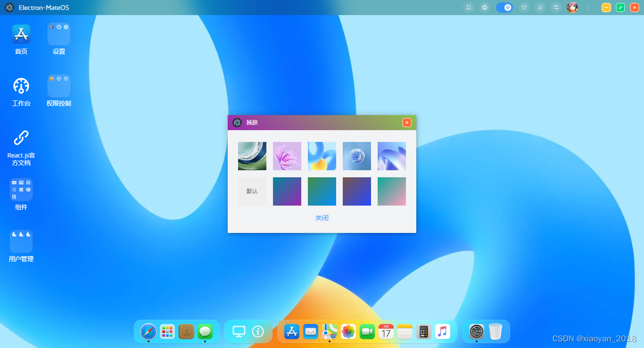Select the pink flower wallpaper thumbnail

click(287, 156)
